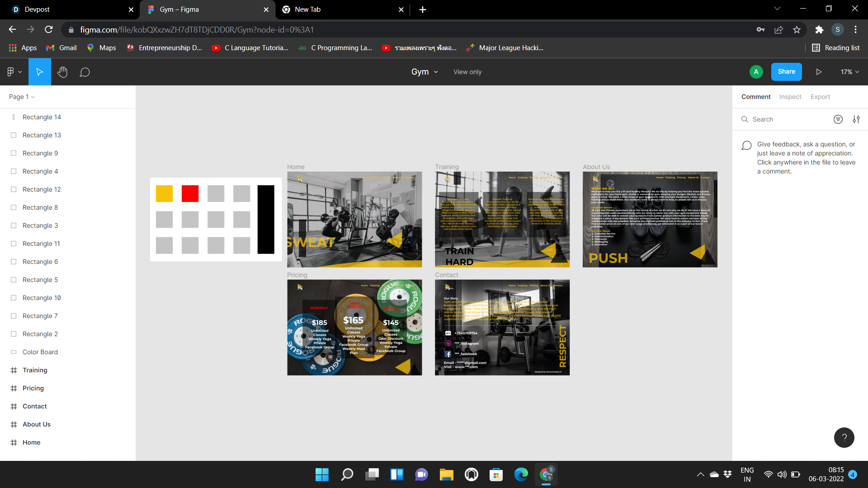
Task: Click the Search comments field
Action: click(787, 119)
